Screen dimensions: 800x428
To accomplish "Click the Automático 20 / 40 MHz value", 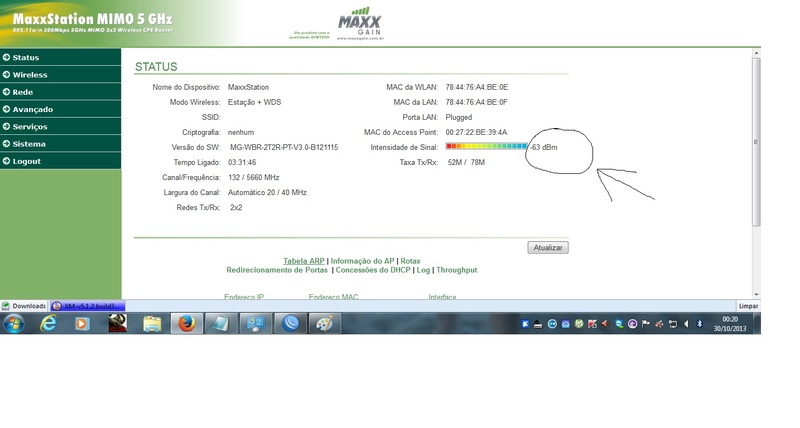I will (267, 192).
